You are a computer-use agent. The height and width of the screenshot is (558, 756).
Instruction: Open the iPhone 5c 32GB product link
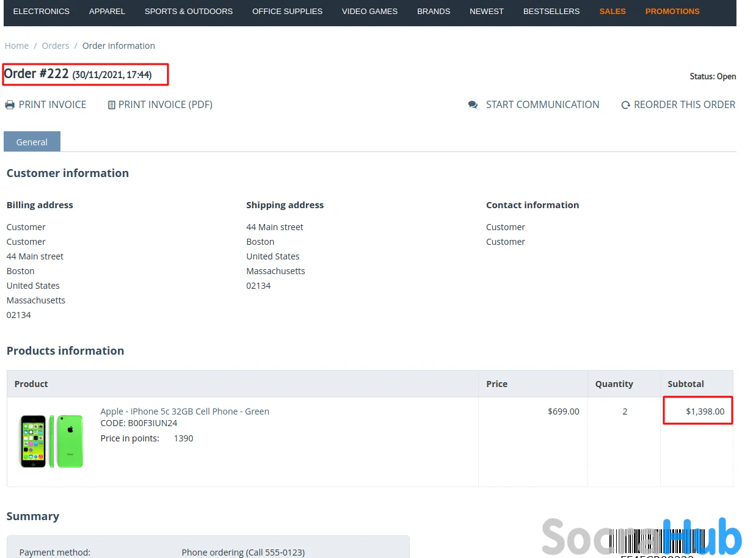(184, 411)
